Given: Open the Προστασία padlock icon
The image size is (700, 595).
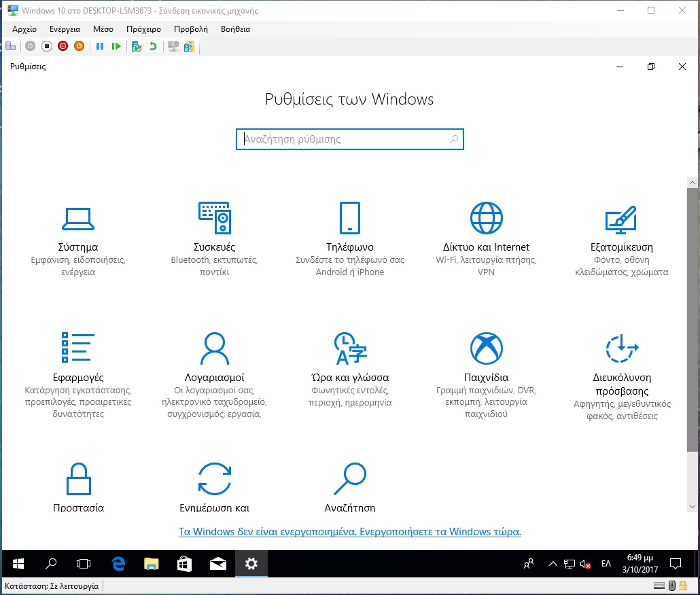Looking at the screenshot, I should (79, 479).
